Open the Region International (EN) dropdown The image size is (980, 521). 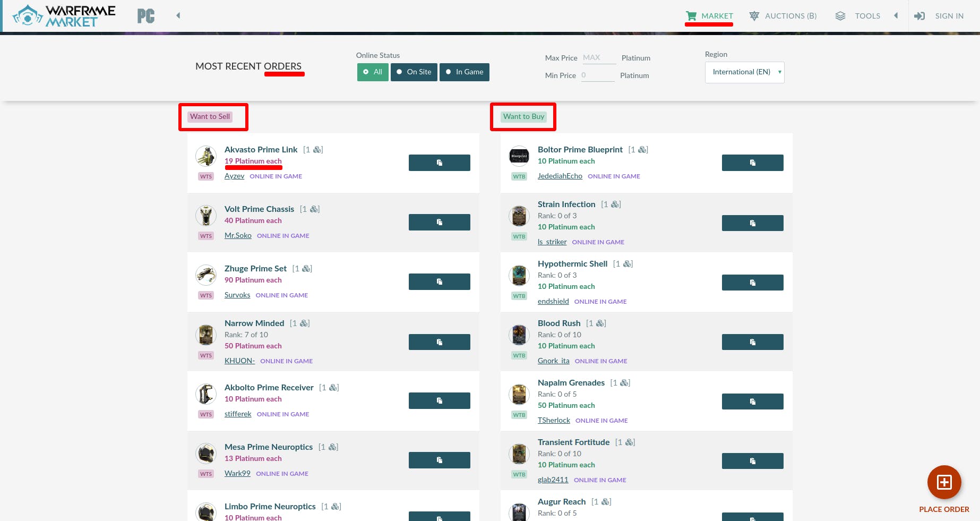[744, 72]
